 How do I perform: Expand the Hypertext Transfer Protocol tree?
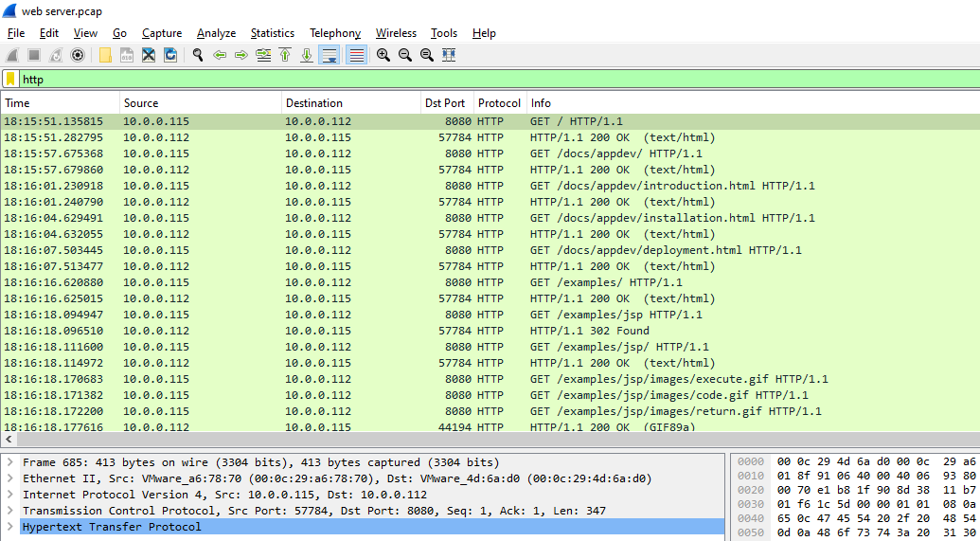coord(9,527)
